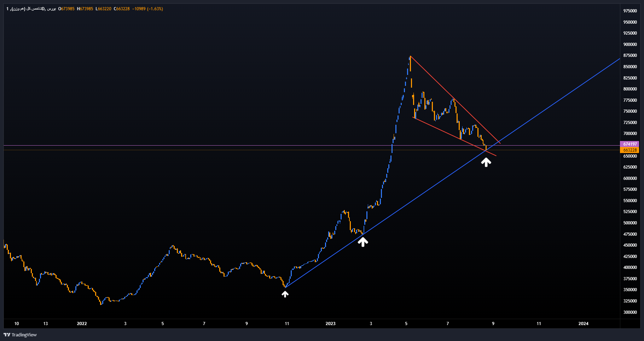Click the 2023 label on time axis
This screenshot has height=341, width=644.
coord(330,324)
